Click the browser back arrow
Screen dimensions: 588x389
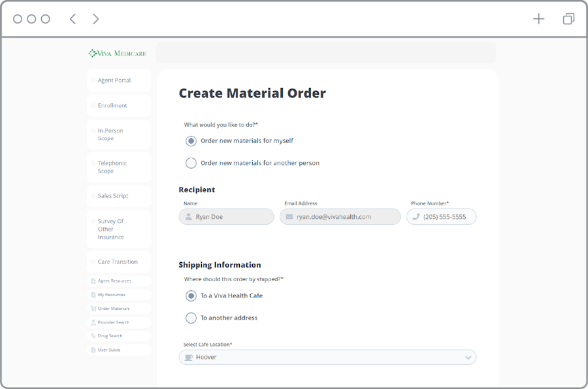point(73,19)
